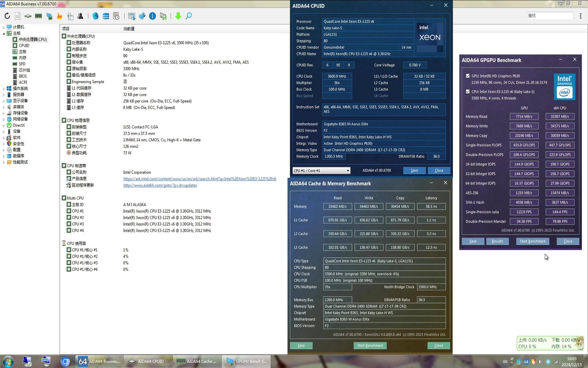Select CPUID in the sidebar tree
The image size is (588, 368).
pyautogui.click(x=24, y=46)
